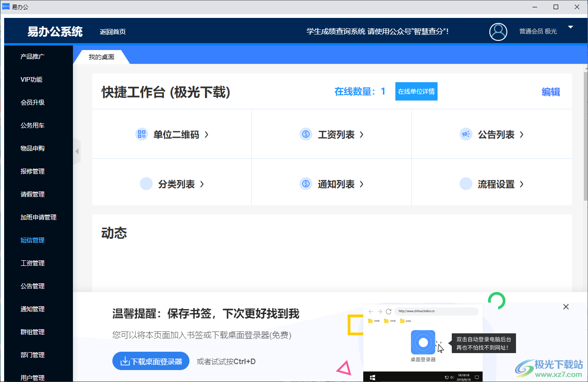Click the 动态 section heading
This screenshot has width=588, height=382.
pos(114,233)
